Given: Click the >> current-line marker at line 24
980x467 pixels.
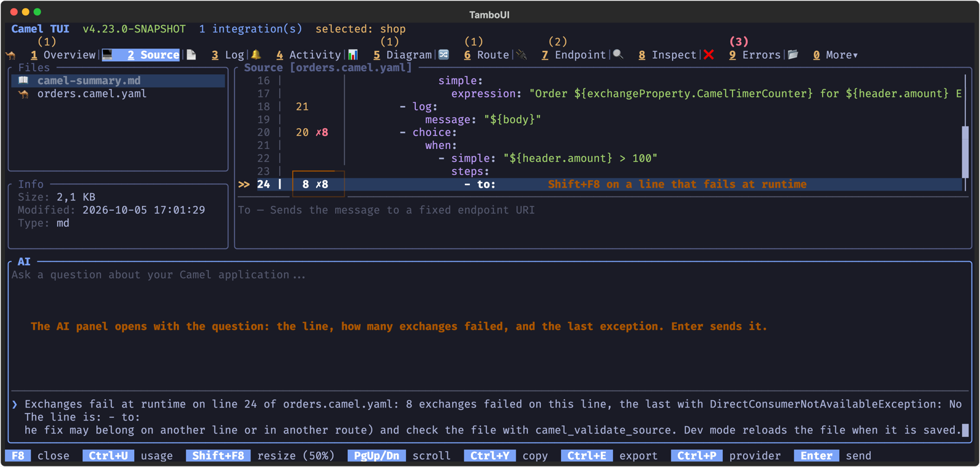Looking at the screenshot, I should tap(244, 184).
